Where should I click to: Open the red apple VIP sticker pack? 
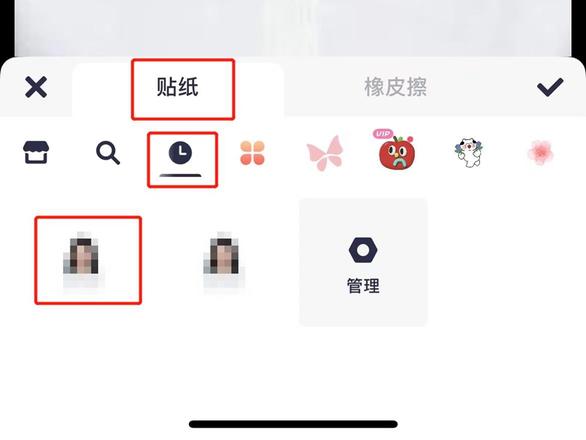point(397,152)
